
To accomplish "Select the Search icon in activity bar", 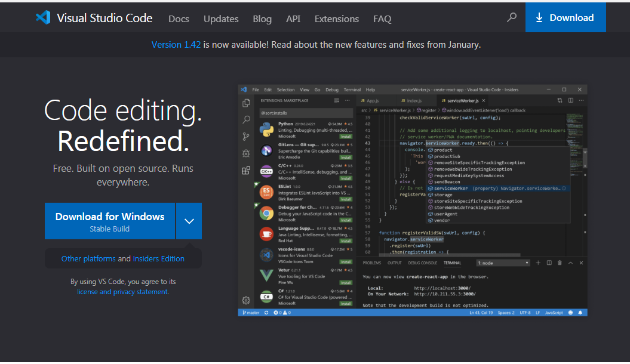I will pos(246,119).
